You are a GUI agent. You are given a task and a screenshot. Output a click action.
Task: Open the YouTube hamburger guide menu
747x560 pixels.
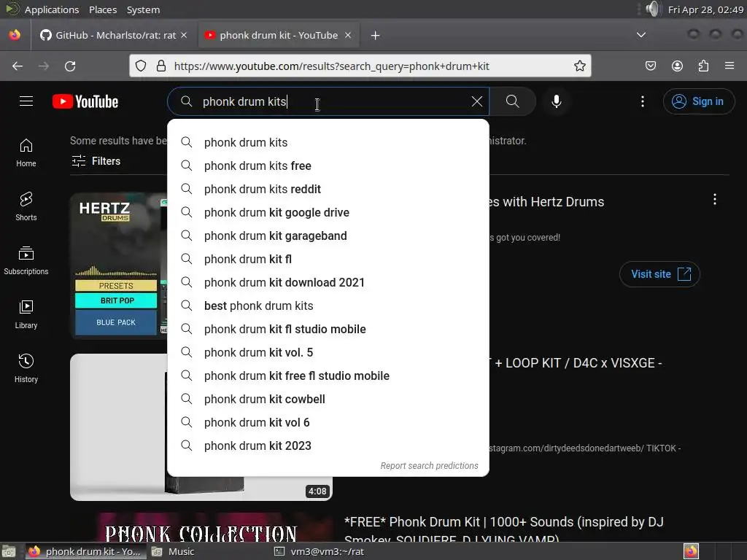click(x=26, y=101)
